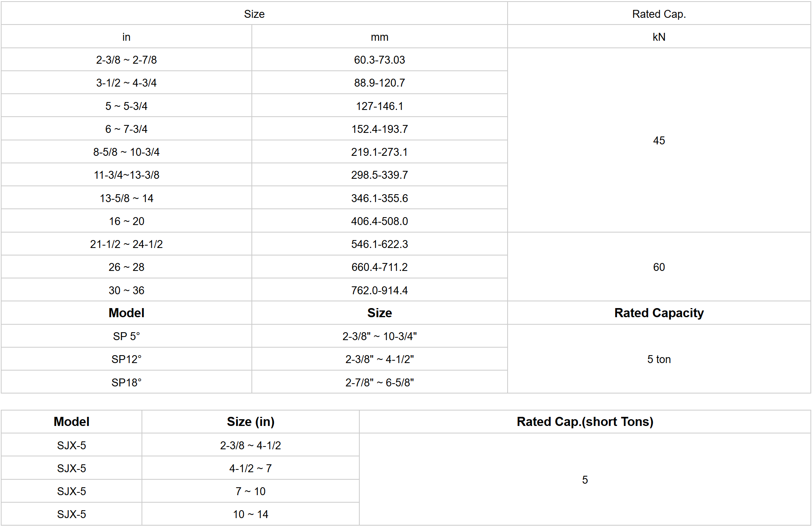Image resolution: width=812 pixels, height=526 pixels.
Task: Select the '298.5-339.7' mm cell
Action: (380, 175)
